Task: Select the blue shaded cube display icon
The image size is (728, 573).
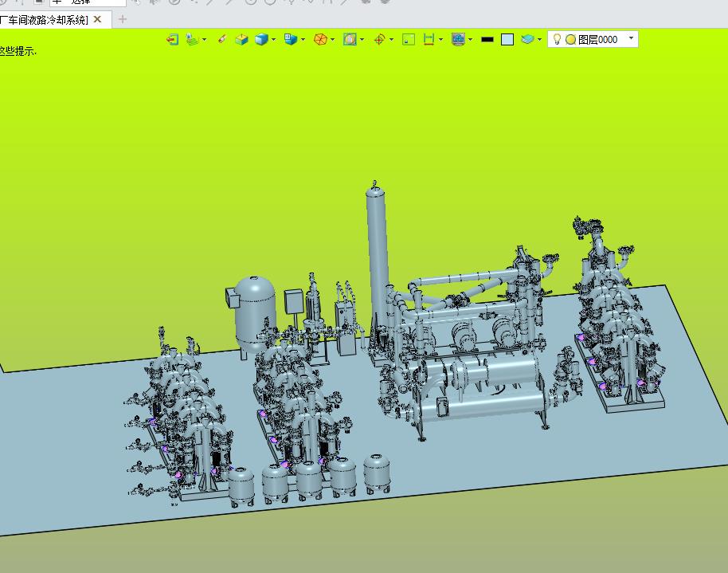Action: coord(261,40)
